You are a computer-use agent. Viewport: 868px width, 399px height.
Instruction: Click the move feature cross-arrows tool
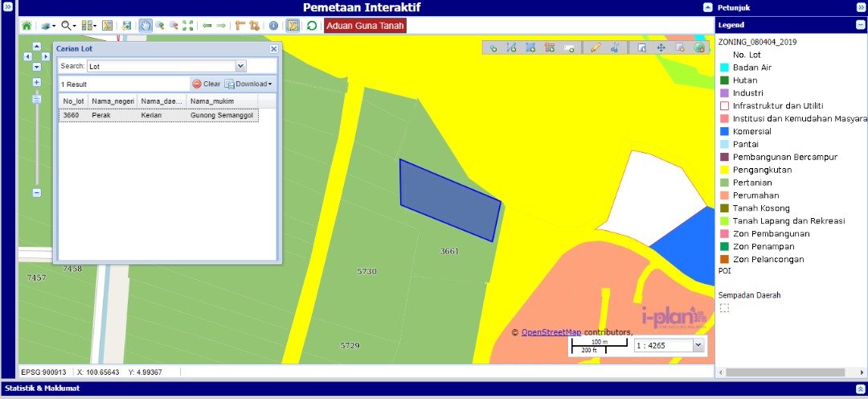pyautogui.click(x=661, y=47)
